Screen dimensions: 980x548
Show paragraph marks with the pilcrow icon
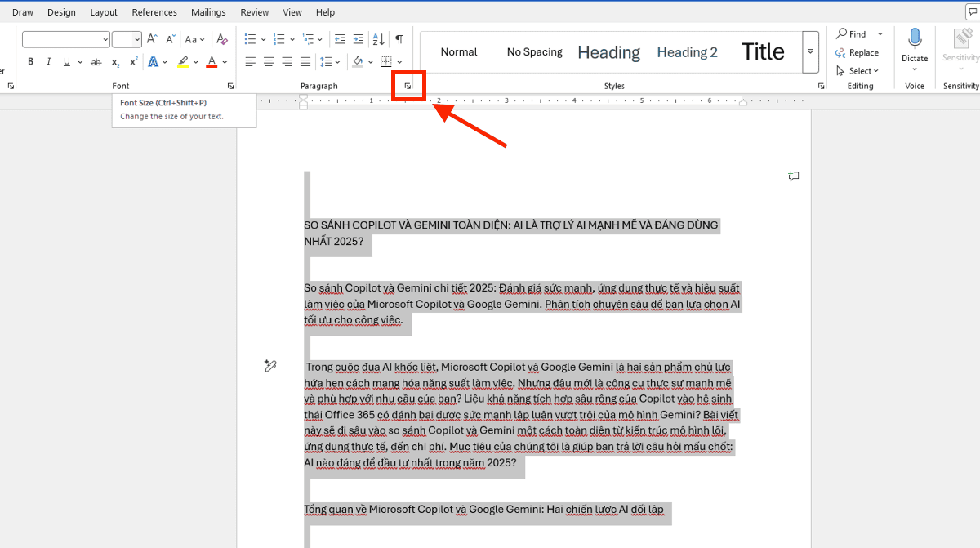point(398,38)
